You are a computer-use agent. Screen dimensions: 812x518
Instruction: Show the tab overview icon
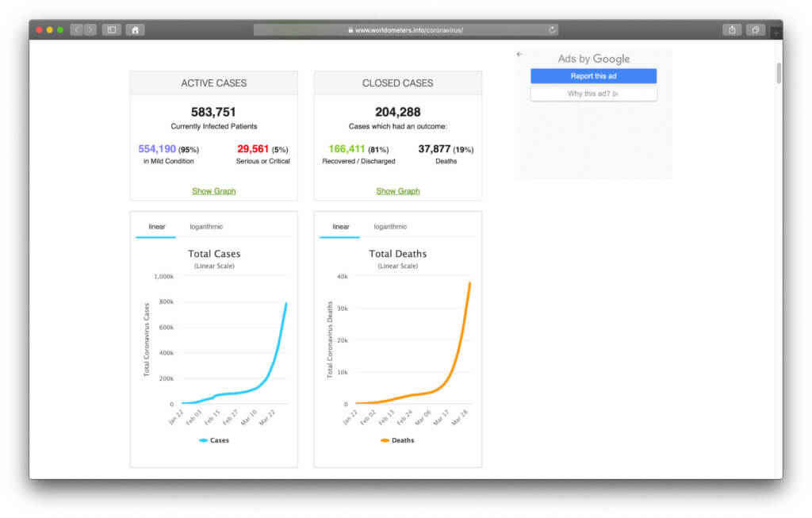pos(755,30)
